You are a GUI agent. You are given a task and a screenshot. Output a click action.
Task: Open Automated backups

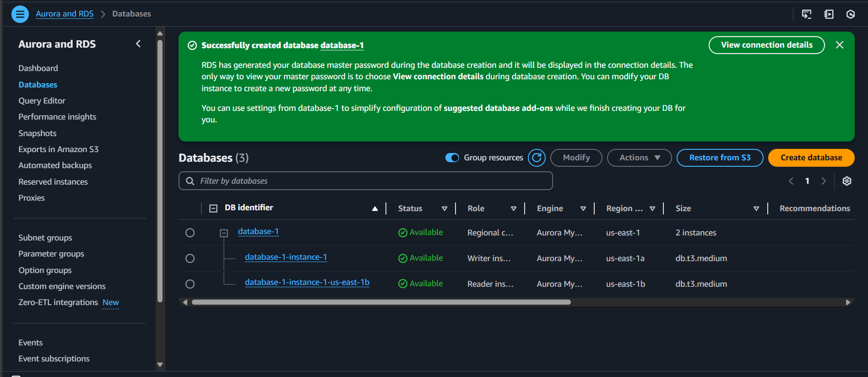click(x=55, y=165)
